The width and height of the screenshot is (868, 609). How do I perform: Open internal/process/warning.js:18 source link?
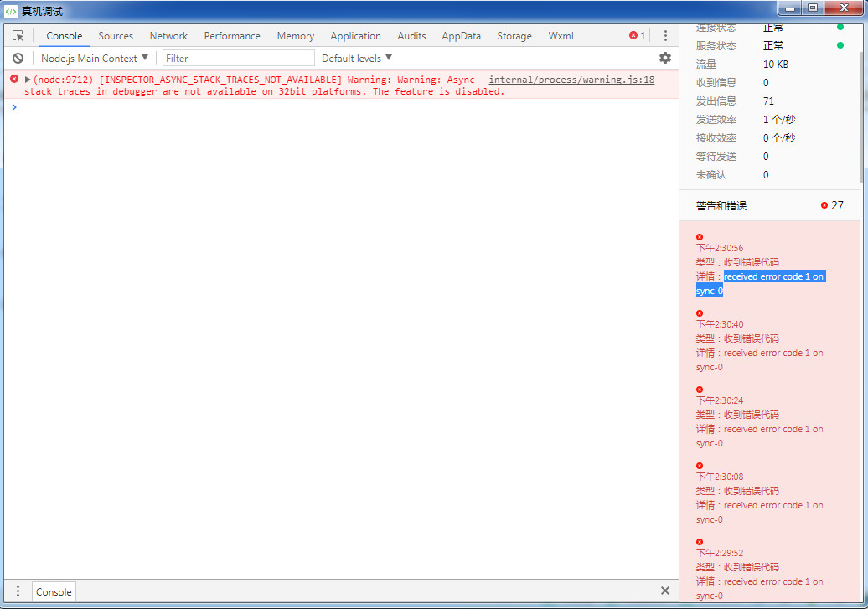[x=571, y=80]
